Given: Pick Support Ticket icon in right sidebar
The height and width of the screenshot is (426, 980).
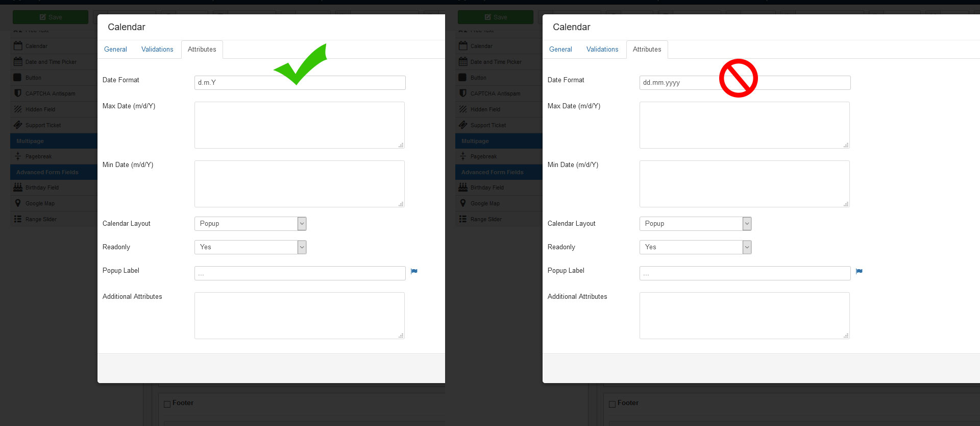Looking at the screenshot, I should coord(463,125).
